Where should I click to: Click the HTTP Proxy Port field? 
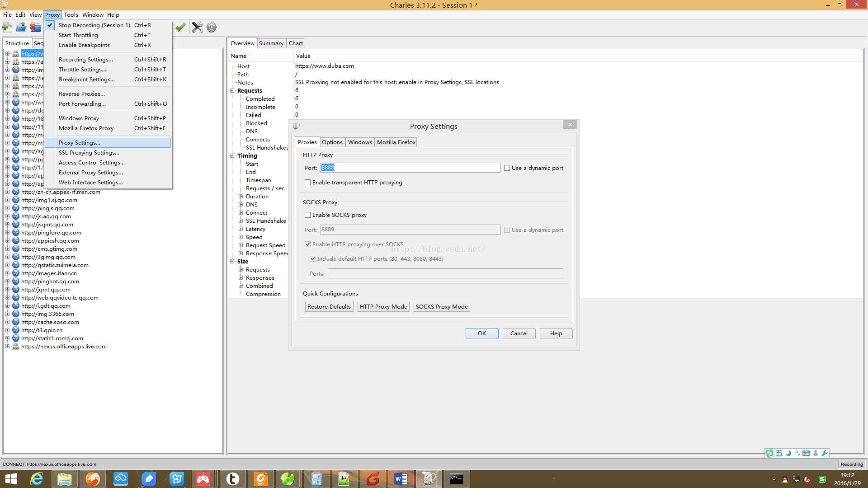pyautogui.click(x=410, y=168)
